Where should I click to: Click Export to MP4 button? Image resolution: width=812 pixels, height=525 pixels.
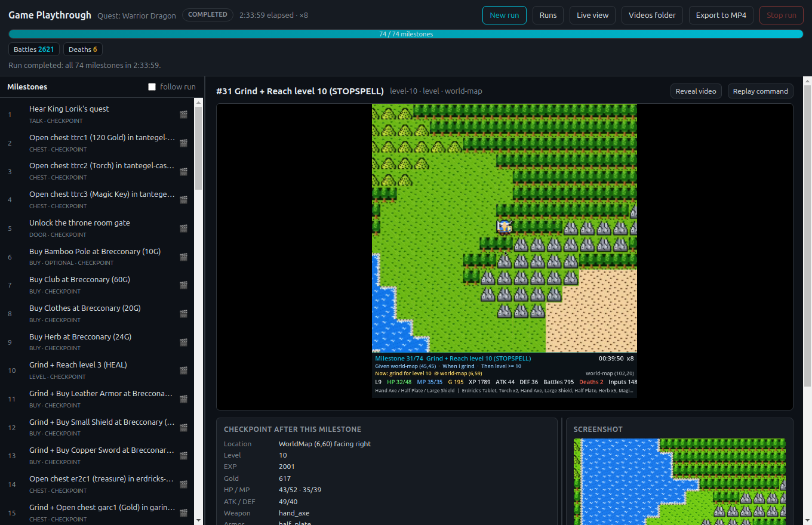coord(721,15)
